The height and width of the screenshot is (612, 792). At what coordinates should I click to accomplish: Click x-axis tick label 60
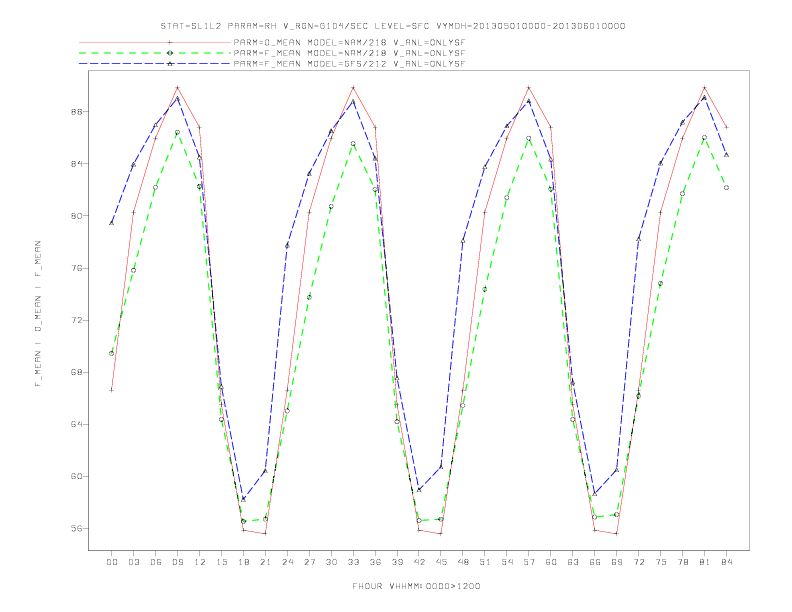(551, 562)
